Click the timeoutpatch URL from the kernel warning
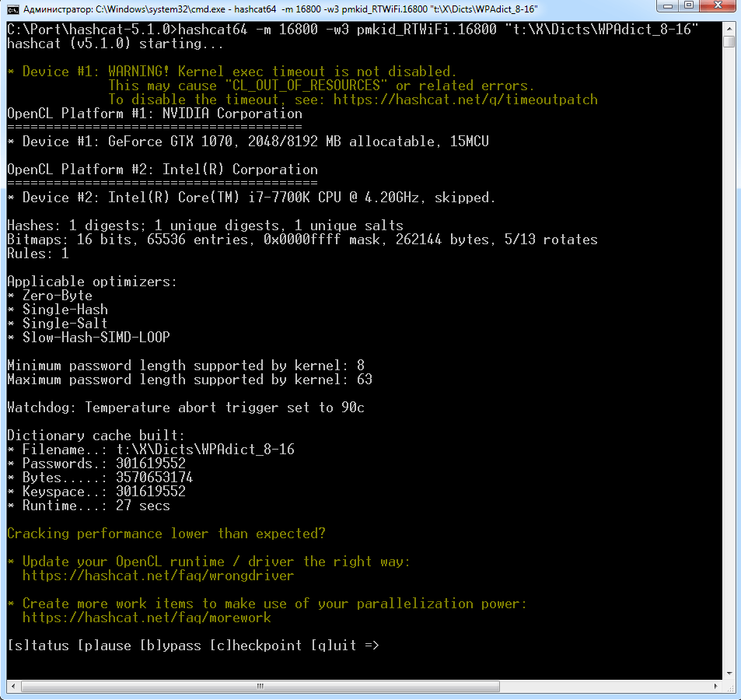 click(475, 100)
